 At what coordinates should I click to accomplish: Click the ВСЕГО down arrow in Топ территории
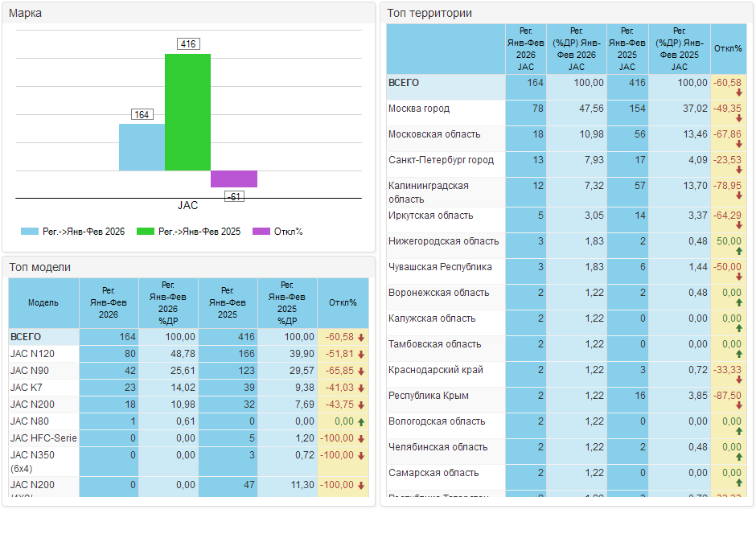(738, 93)
